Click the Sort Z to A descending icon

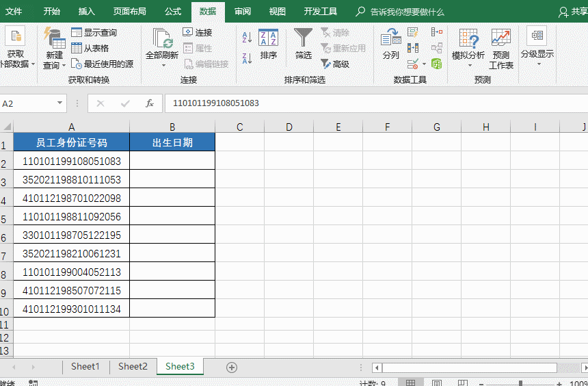click(x=247, y=58)
